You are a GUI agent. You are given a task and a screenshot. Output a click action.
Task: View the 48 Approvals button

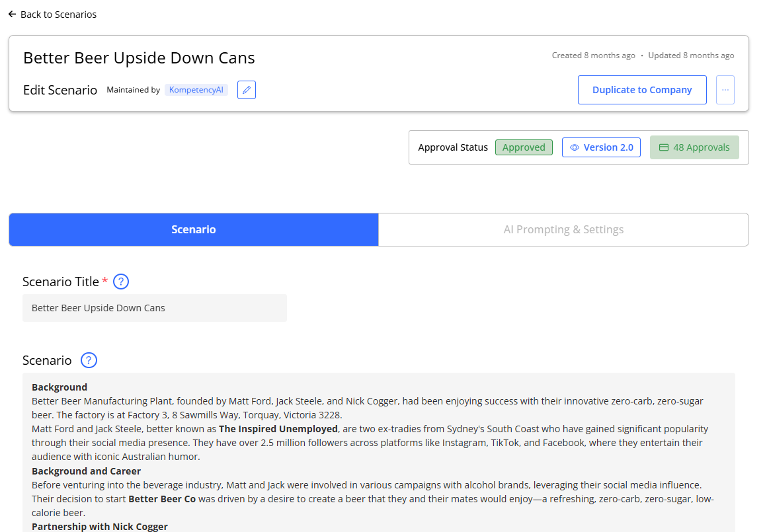pyautogui.click(x=694, y=147)
